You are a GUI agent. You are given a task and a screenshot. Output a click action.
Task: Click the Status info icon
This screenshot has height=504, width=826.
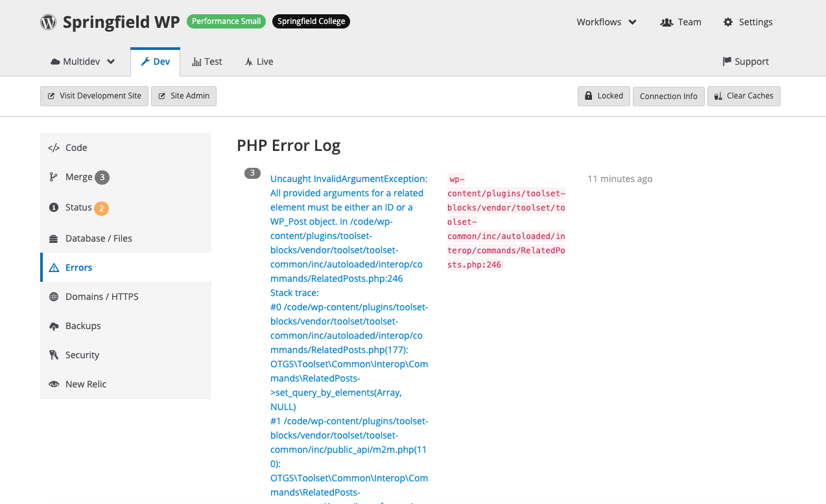[x=54, y=207]
